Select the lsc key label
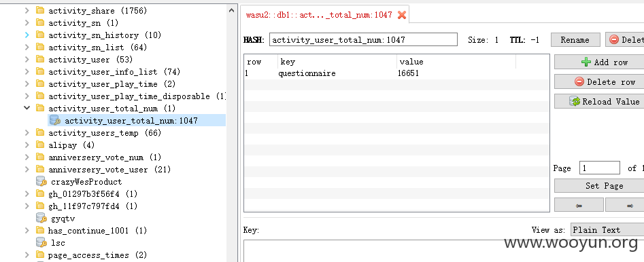The image size is (644, 262). pyautogui.click(x=58, y=243)
